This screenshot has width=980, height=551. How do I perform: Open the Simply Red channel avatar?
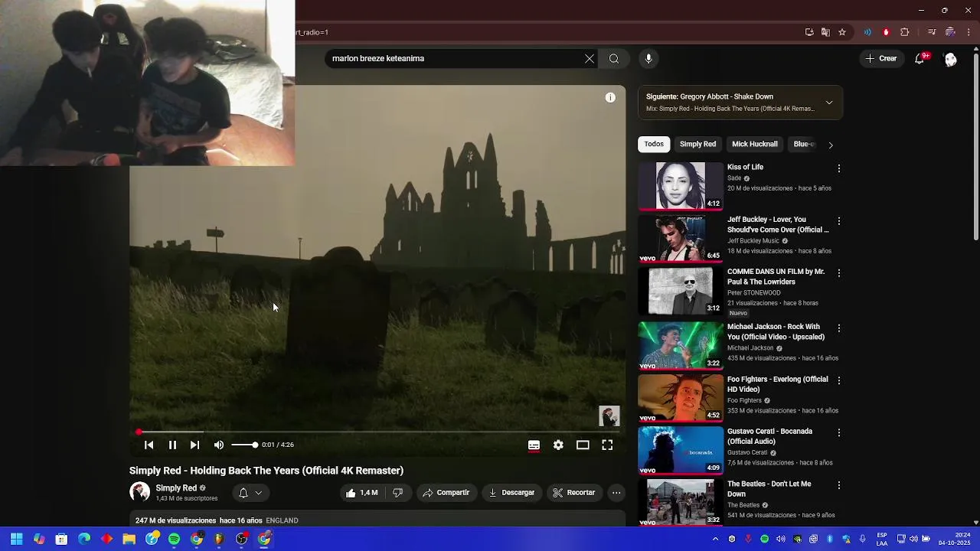pyautogui.click(x=139, y=492)
